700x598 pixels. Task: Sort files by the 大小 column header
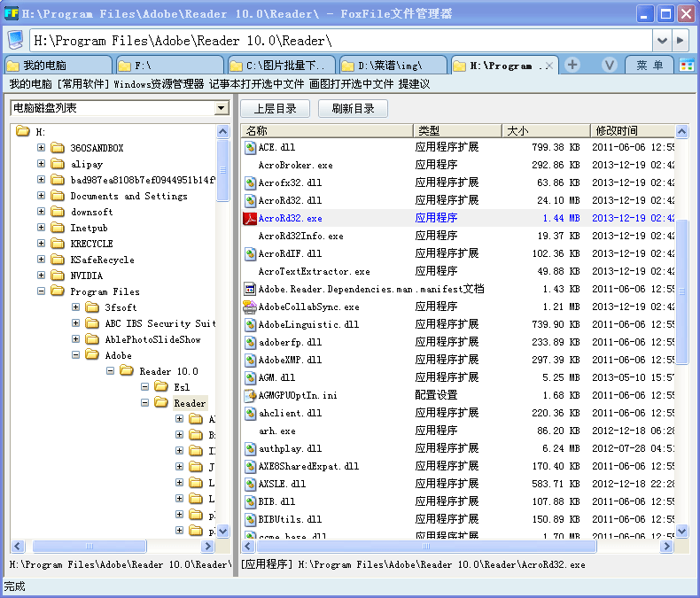pos(546,130)
